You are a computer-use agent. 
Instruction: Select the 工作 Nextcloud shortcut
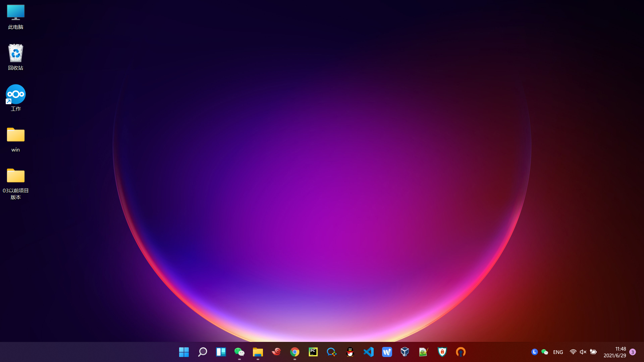(16, 98)
